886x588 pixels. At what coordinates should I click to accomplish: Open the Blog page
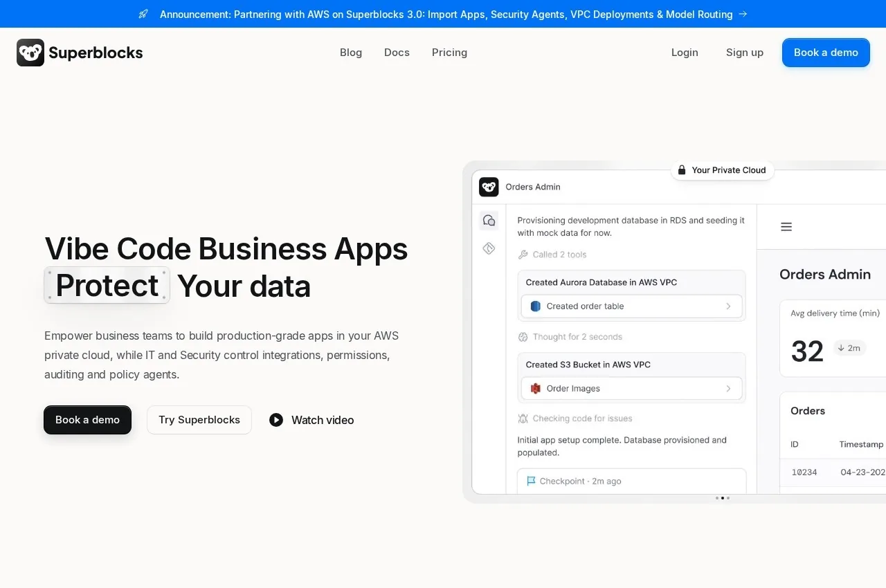pos(351,53)
